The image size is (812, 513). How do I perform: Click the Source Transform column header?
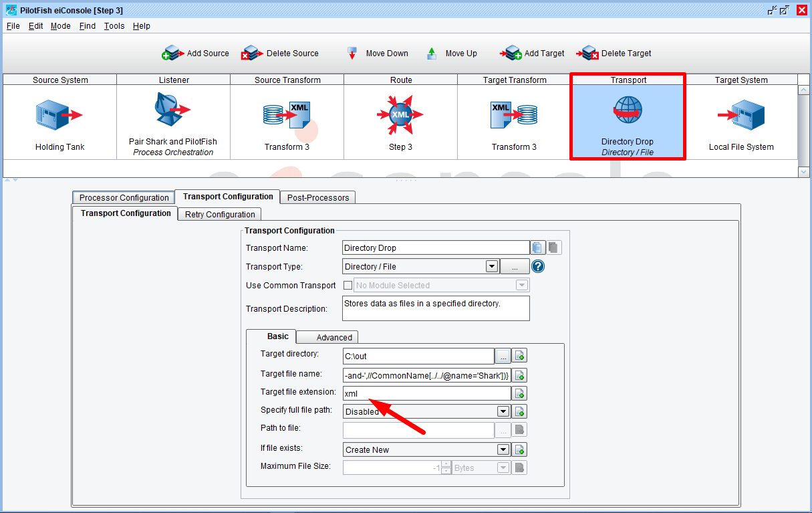point(287,80)
